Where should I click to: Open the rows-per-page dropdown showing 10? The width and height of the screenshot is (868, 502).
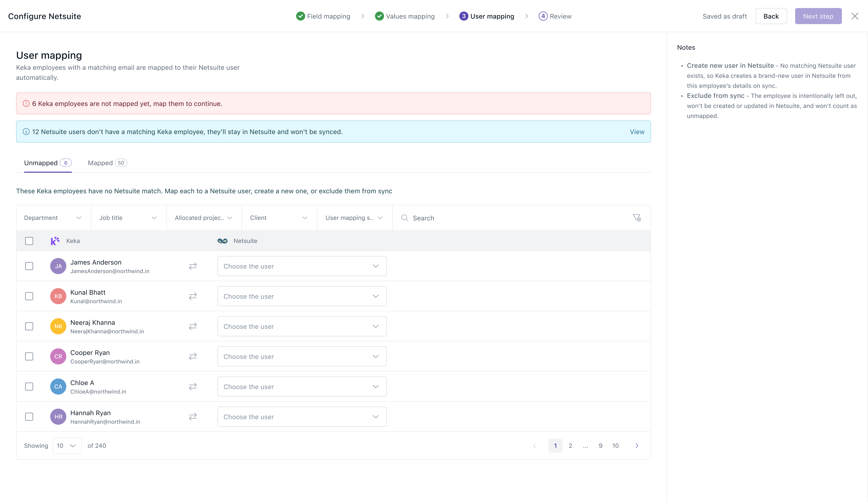(67, 446)
